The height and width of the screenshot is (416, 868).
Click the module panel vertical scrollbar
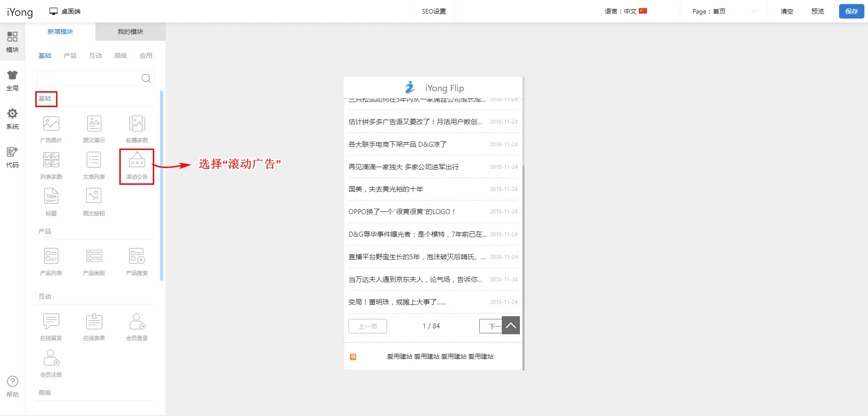point(161,185)
